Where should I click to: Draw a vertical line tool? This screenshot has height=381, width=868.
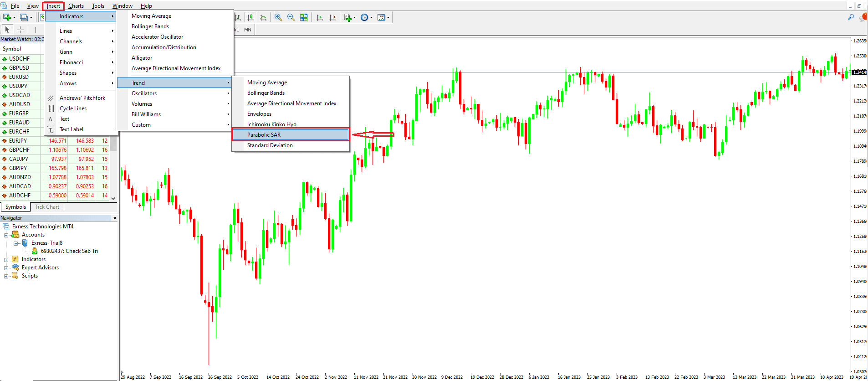[x=36, y=30]
